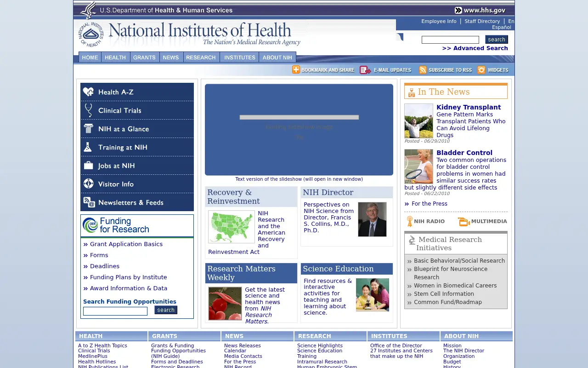Open the Advanced Search link

click(475, 48)
